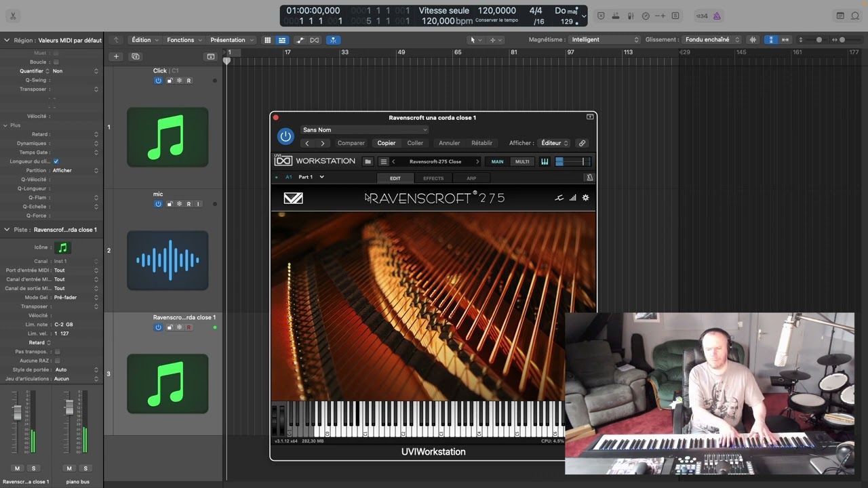Image resolution: width=868 pixels, height=488 pixels.
Task: Enable the count-in 1234 button
Action: [x=702, y=16]
